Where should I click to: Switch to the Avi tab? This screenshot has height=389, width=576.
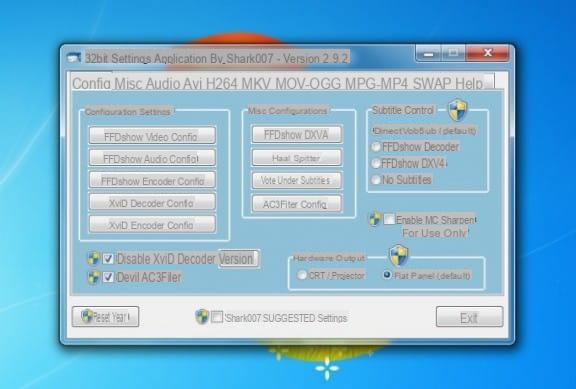click(x=192, y=83)
